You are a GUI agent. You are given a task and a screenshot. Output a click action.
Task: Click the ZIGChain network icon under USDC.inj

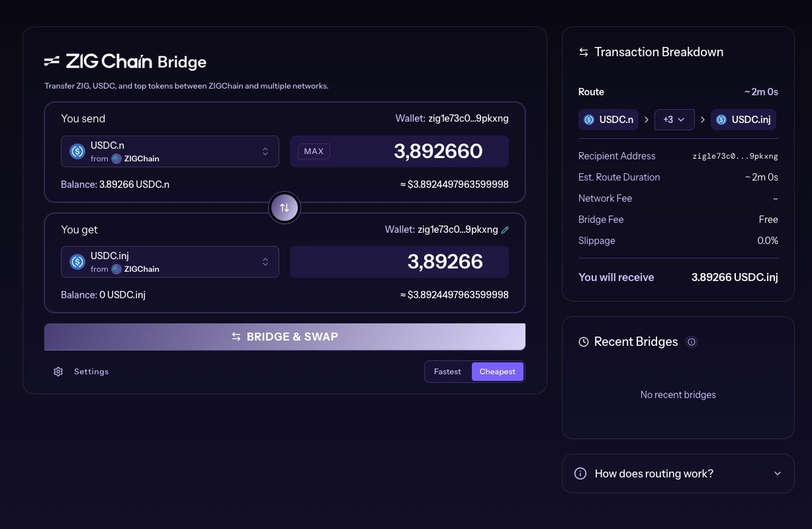coord(116,269)
